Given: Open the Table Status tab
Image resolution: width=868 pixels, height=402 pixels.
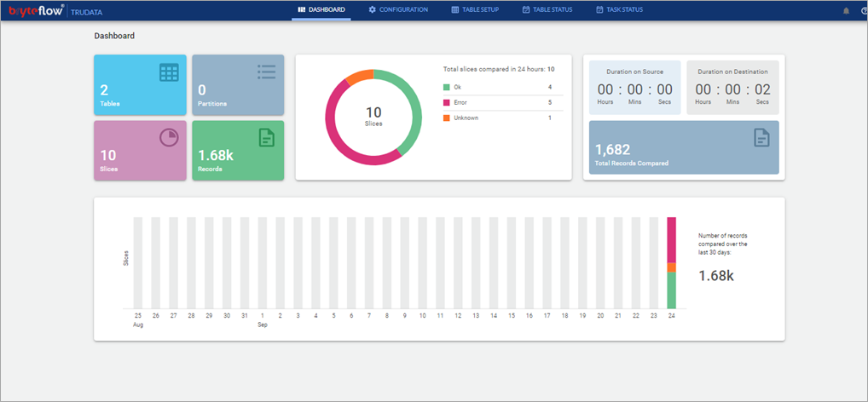Looking at the screenshot, I should 547,10.
